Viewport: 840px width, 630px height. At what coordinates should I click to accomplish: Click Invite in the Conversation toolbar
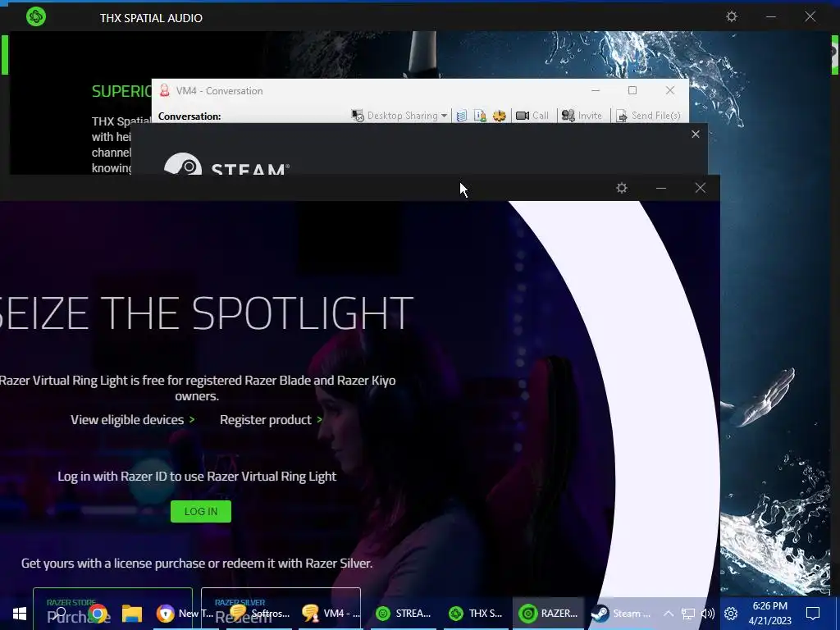[582, 116]
